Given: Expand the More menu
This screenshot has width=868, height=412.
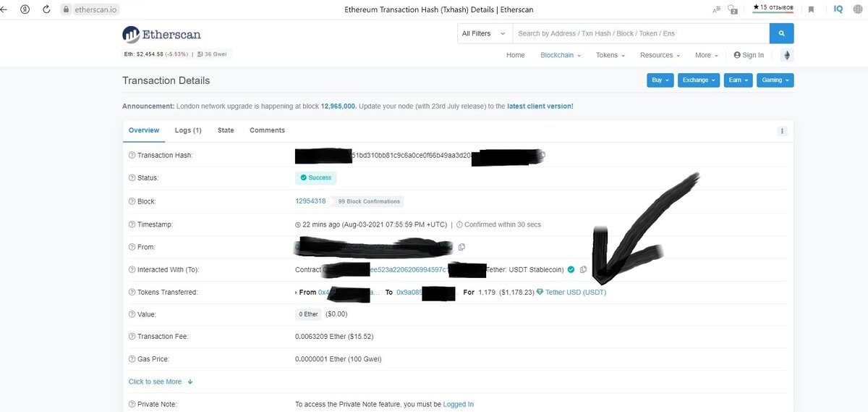Looking at the screenshot, I should coord(707,55).
